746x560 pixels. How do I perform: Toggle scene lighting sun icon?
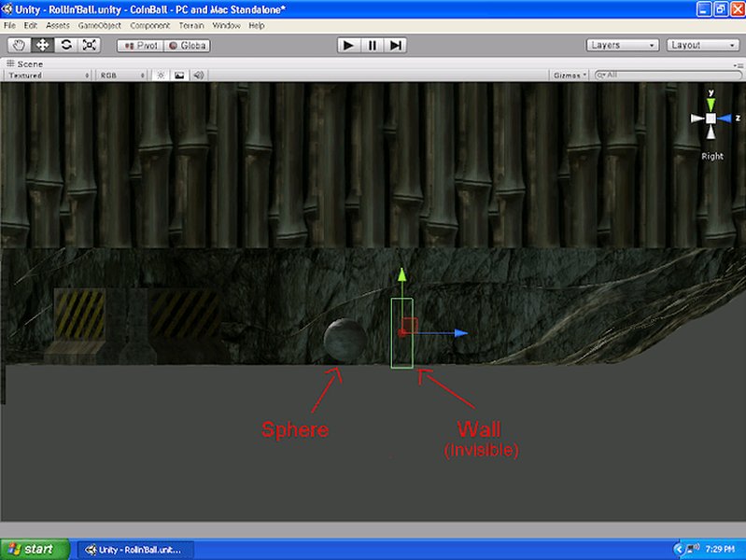point(161,76)
